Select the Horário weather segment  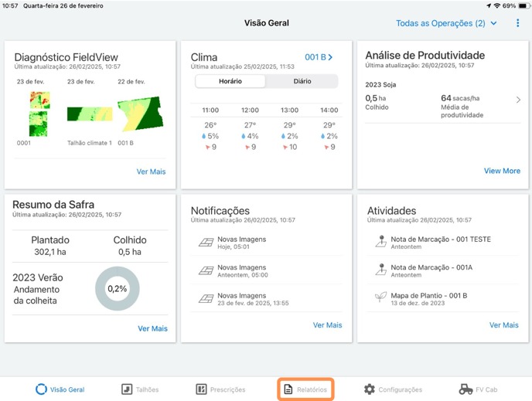tap(230, 81)
